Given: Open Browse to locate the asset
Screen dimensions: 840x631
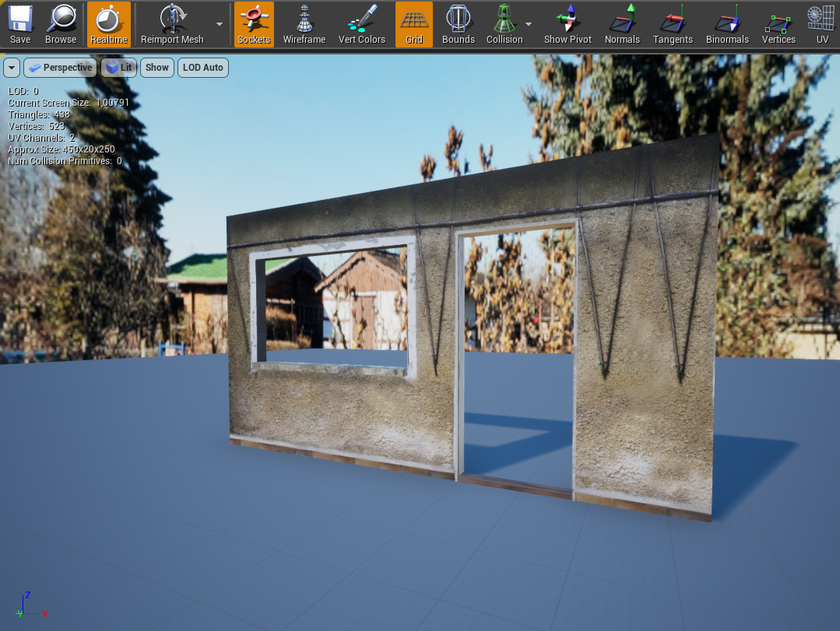Looking at the screenshot, I should (61, 24).
